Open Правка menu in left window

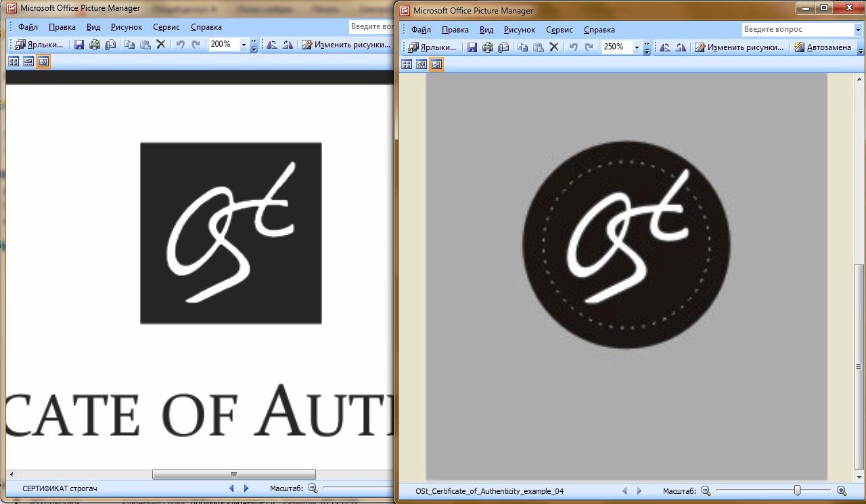click(62, 27)
